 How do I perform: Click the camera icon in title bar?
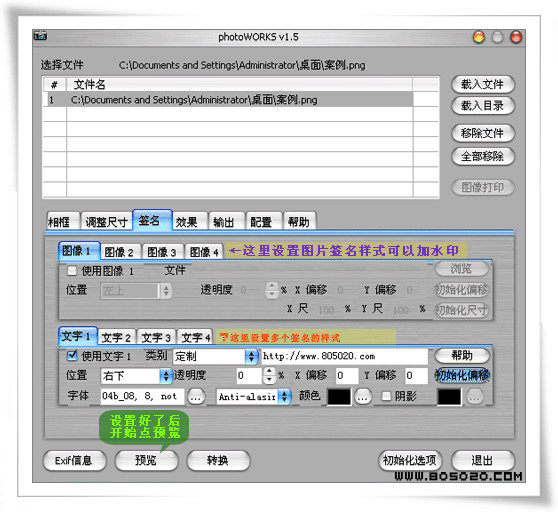coord(40,36)
